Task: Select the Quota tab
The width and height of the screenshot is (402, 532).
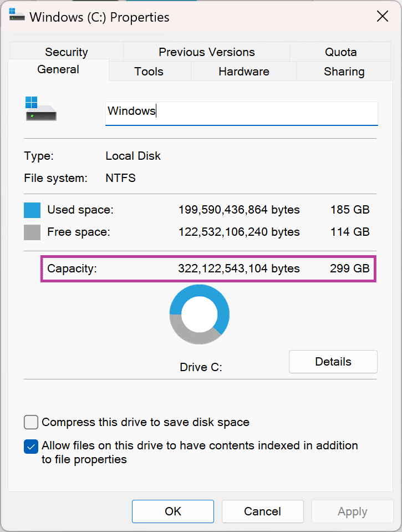Action: pyautogui.click(x=340, y=52)
